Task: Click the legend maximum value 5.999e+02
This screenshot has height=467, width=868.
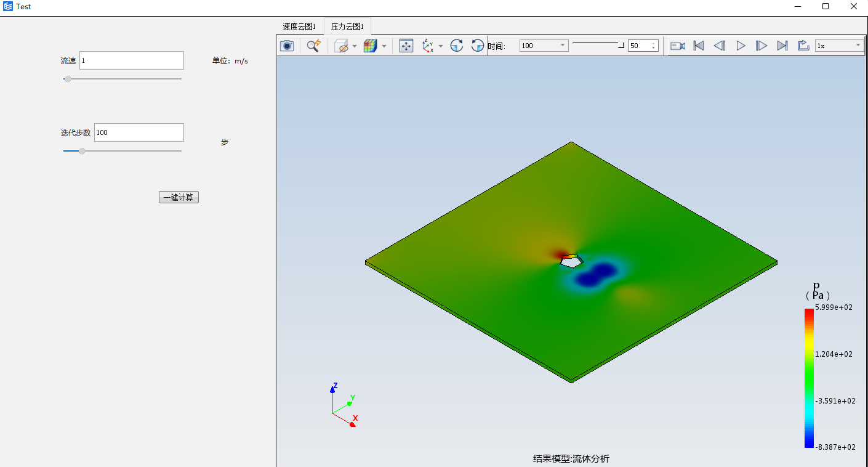Action: coord(834,307)
